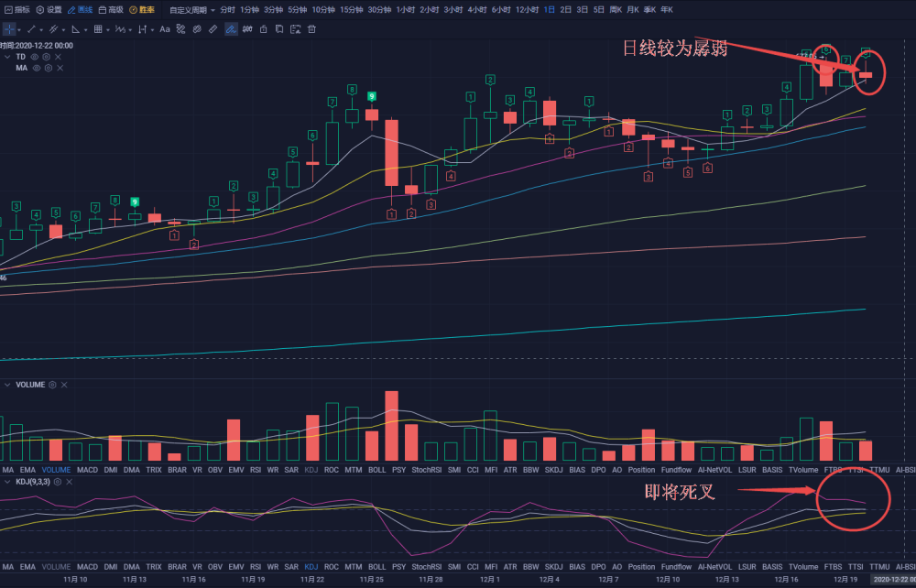
Task: Open settings gear for VOLUME panel
Action: pyautogui.click(x=52, y=385)
